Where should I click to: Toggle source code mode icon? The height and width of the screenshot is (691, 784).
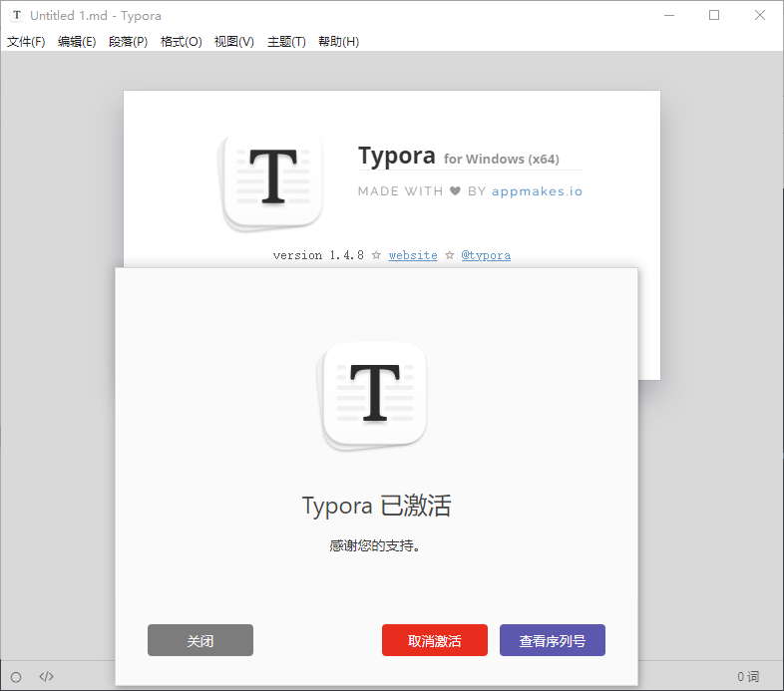tap(46, 676)
